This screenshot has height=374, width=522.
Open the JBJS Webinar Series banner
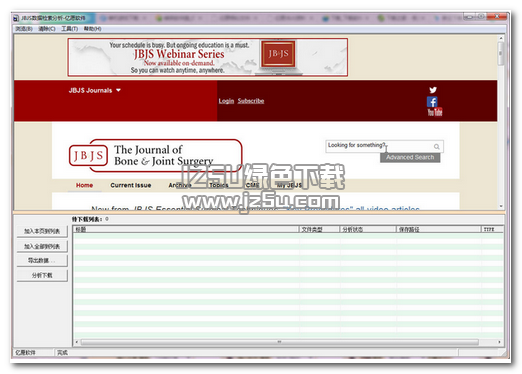pos(208,57)
